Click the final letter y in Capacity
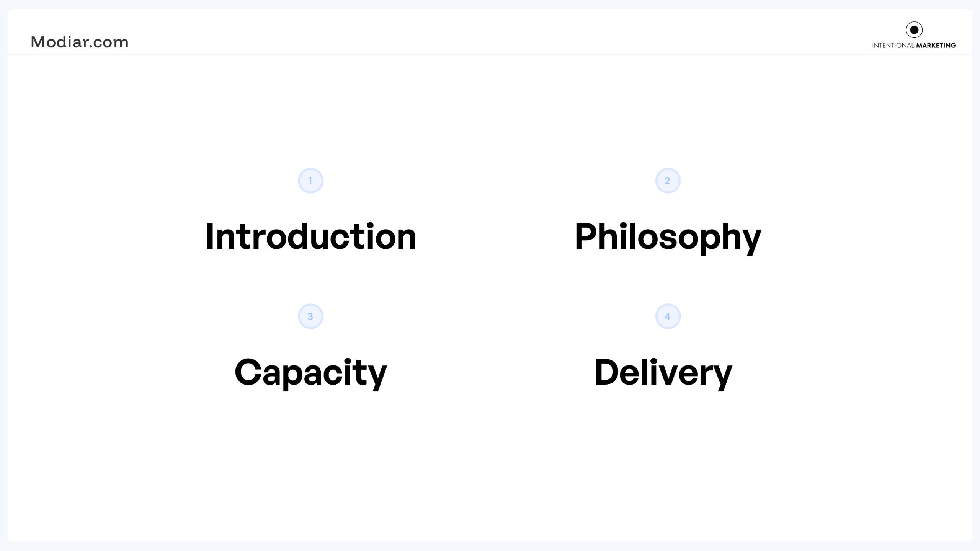The image size is (980, 551). click(377, 376)
